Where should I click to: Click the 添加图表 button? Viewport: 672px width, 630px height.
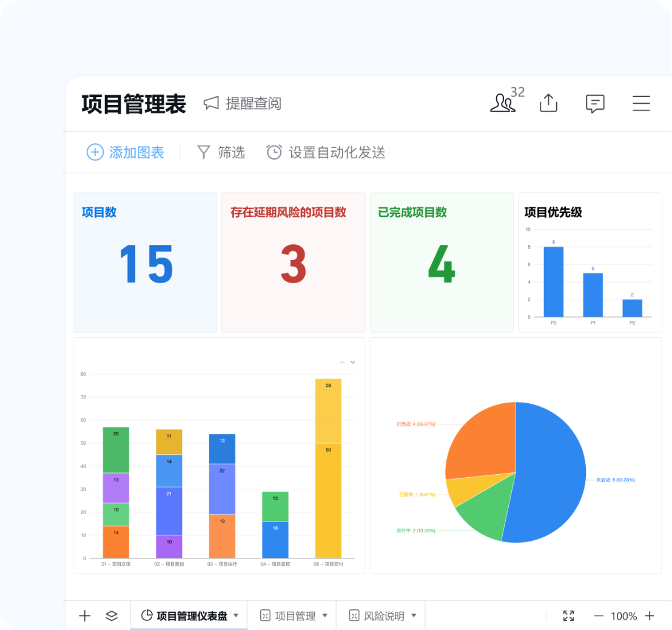(x=126, y=152)
